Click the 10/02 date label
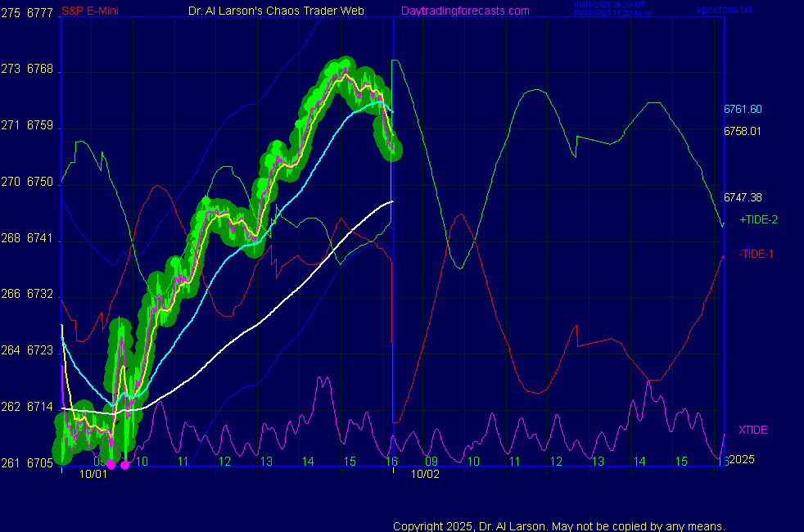Viewport: 804px width, 532px height. click(x=425, y=474)
